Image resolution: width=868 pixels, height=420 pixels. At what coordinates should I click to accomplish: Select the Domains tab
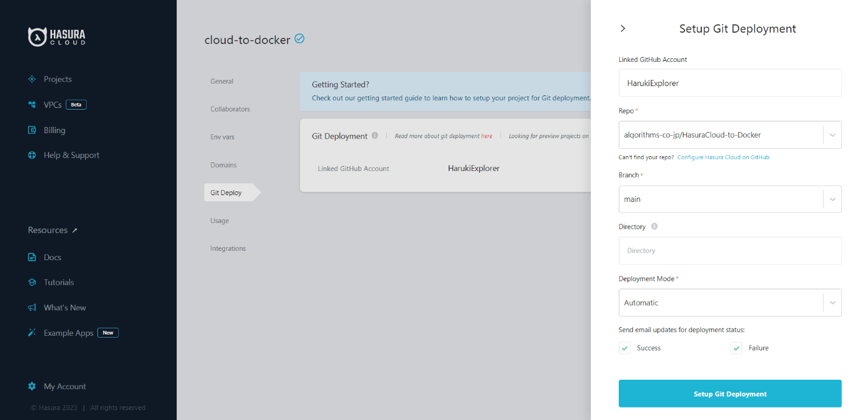point(223,165)
